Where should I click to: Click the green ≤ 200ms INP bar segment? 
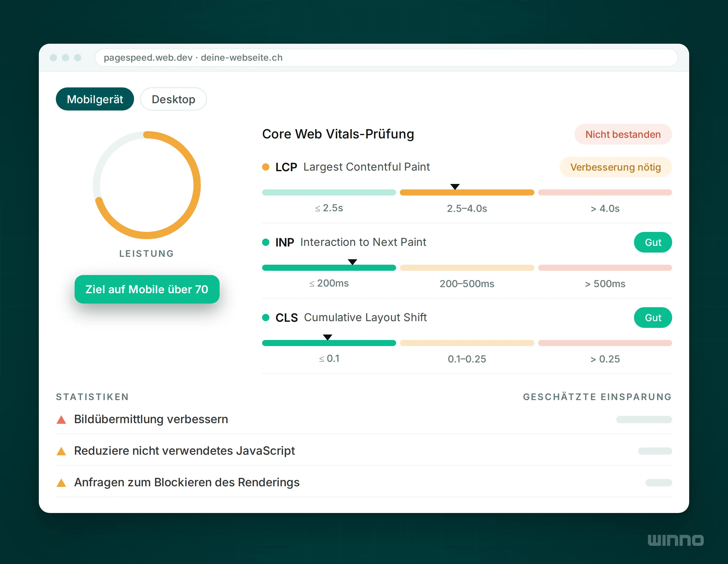click(329, 268)
